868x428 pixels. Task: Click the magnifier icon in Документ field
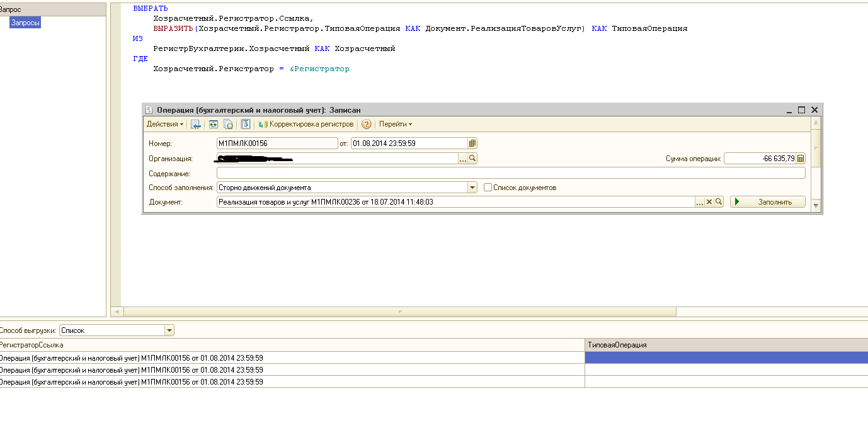click(718, 202)
